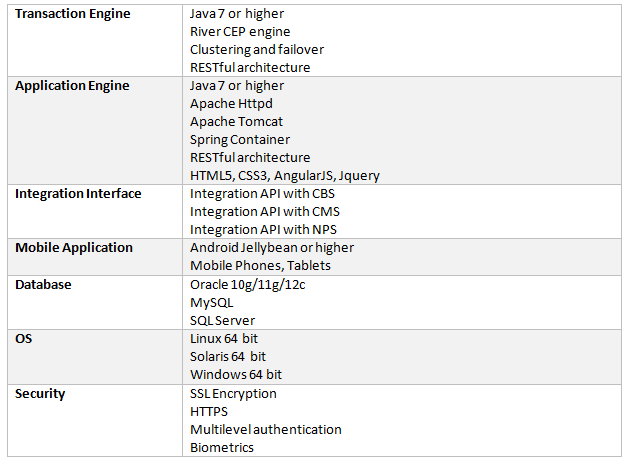
Task: Select the 'Spring Container' text
Action: point(240,140)
